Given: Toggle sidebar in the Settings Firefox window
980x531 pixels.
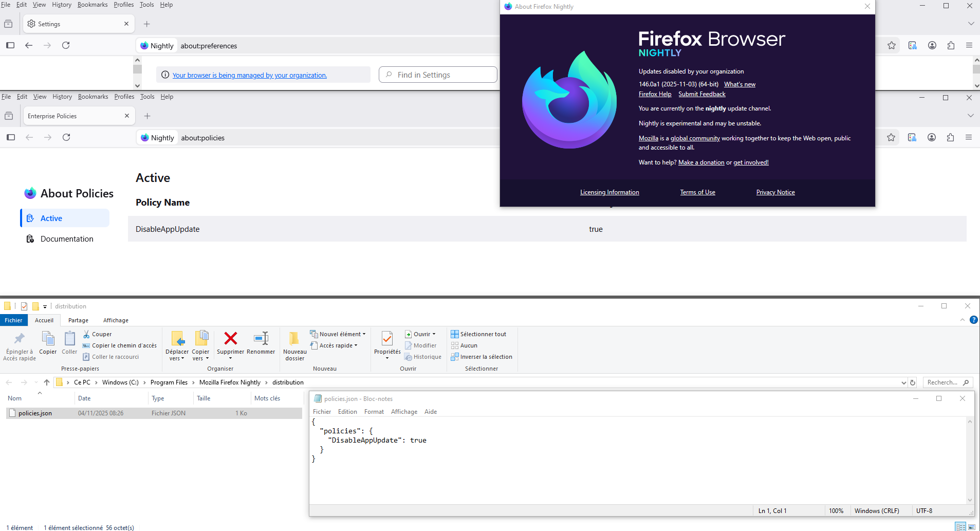Looking at the screenshot, I should point(10,45).
